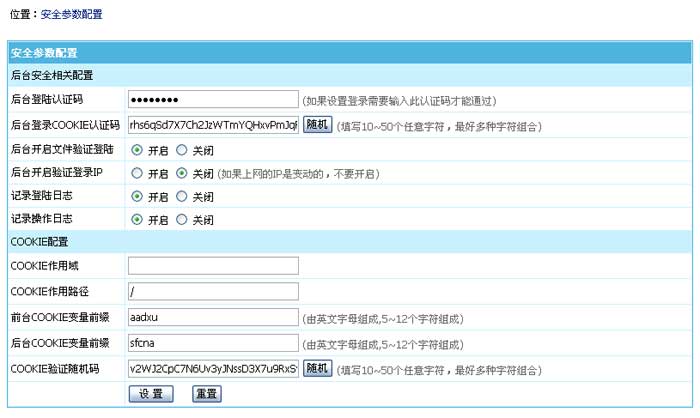This screenshot has width=700, height=418.
Task: Turn on 记录登陆日志 with 开启 radio
Action: coord(136,197)
